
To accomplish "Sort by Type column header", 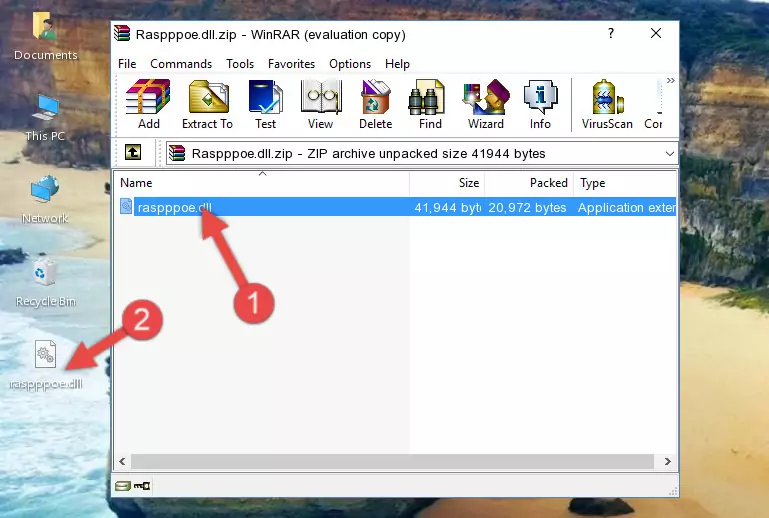I will pyautogui.click(x=625, y=182).
